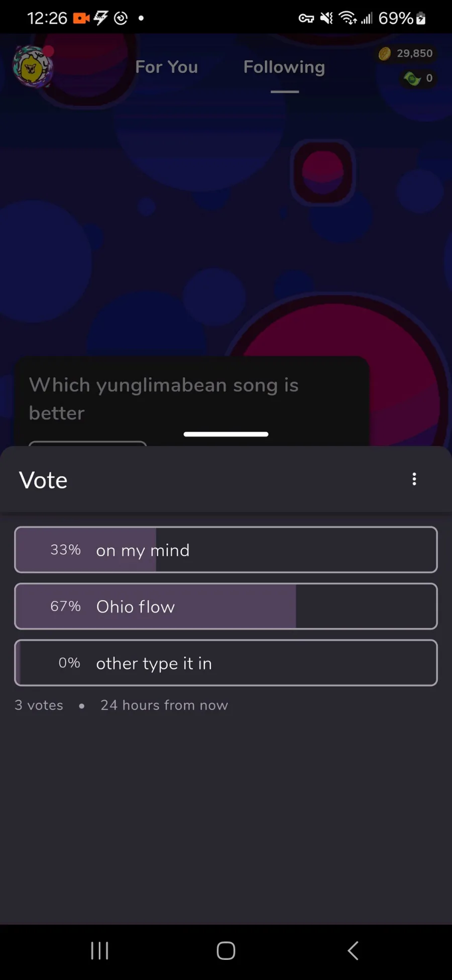452x980 pixels.
Task: Tap the Wi-Fi status icon
Action: tap(348, 19)
